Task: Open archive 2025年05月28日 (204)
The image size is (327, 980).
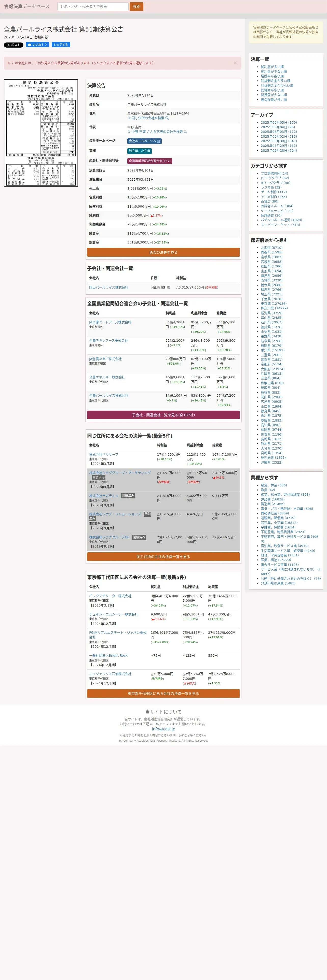Action: pos(279,150)
